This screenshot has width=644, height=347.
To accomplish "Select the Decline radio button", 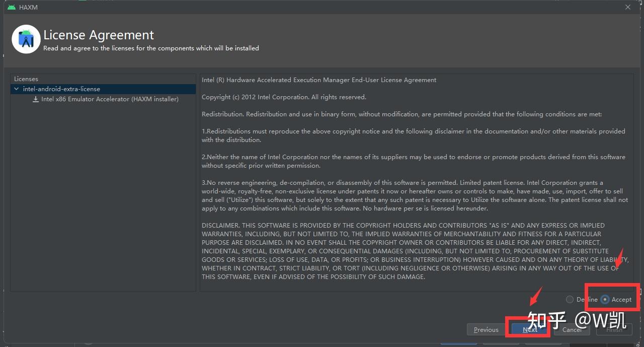I will (570, 299).
